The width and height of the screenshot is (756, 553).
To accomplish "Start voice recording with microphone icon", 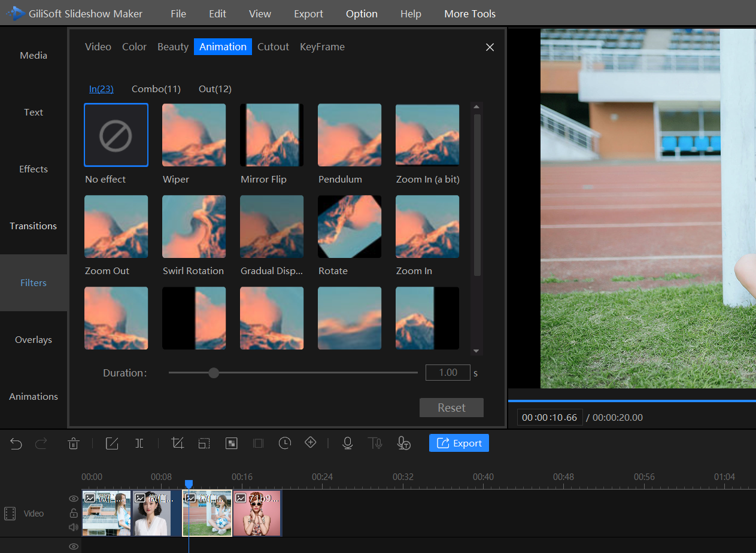I will (x=347, y=443).
